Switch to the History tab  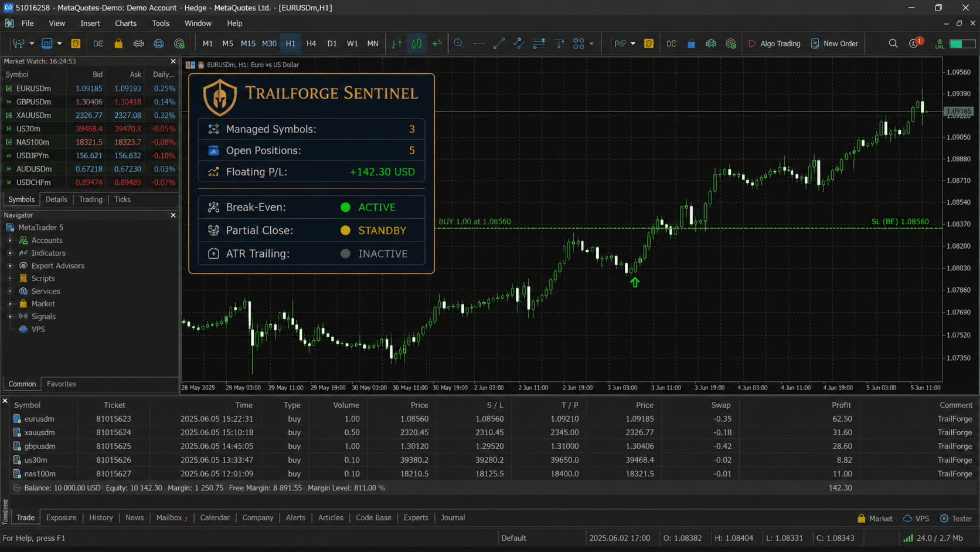click(x=101, y=518)
